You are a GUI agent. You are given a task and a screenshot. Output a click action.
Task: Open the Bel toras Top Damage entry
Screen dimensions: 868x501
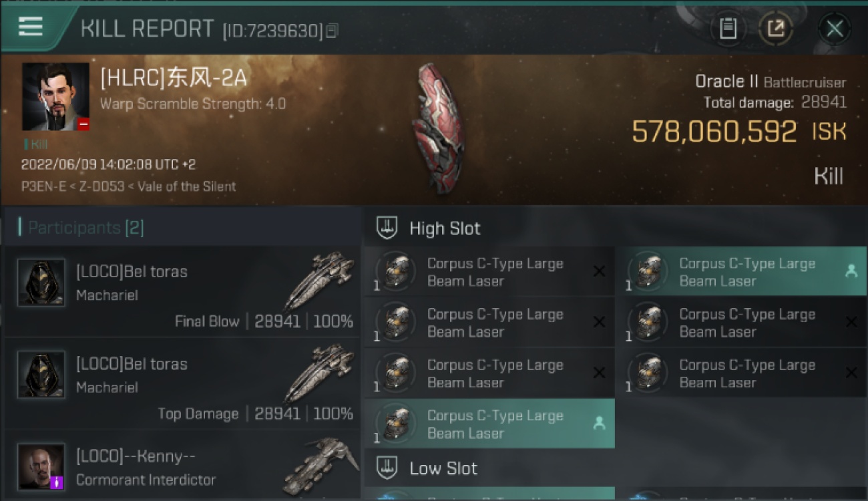click(x=182, y=383)
